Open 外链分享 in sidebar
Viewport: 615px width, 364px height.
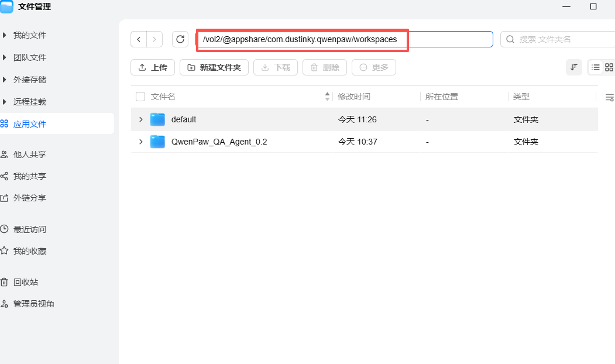(30, 198)
